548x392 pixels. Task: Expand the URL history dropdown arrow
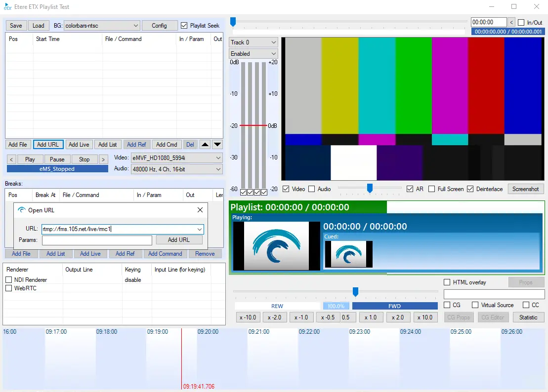199,229
